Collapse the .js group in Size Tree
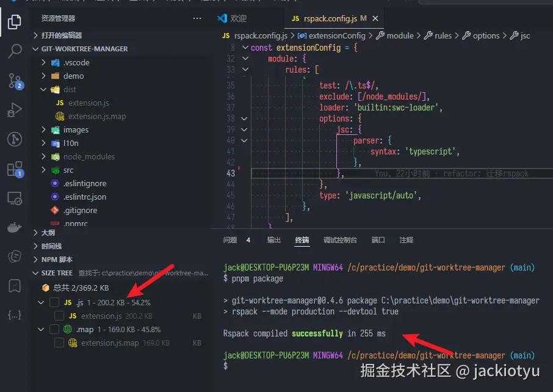 tap(41, 302)
